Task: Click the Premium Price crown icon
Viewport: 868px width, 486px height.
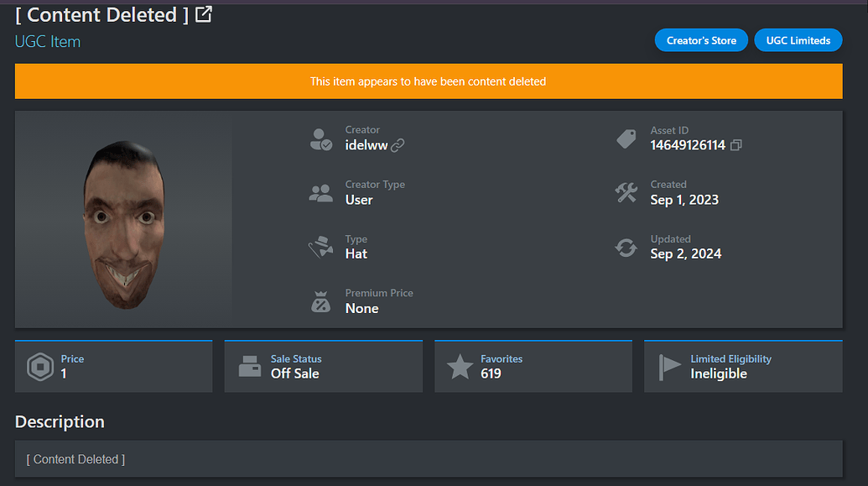Action: (x=321, y=301)
